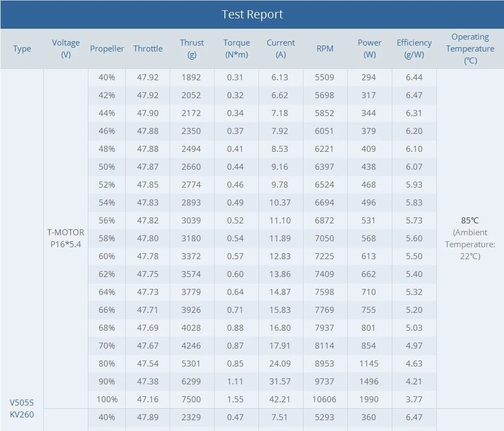The height and width of the screenshot is (431, 504).
Task: Click the Torque (N*m) column header
Action: 236,49
